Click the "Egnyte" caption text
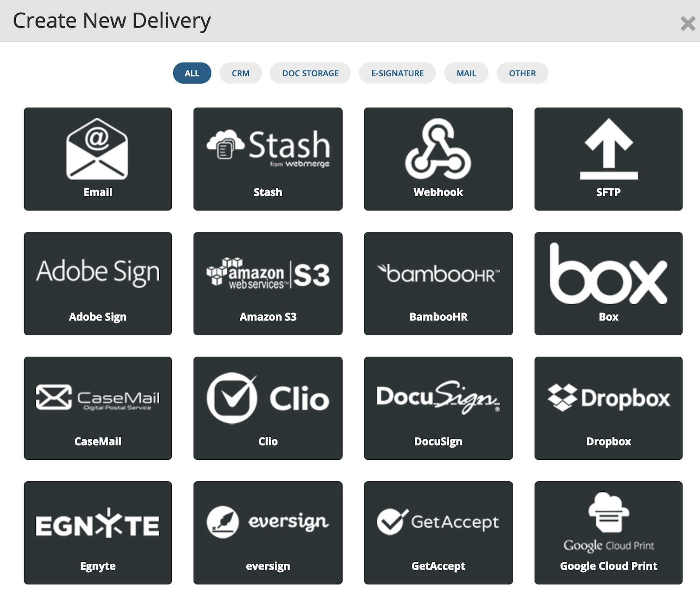The height and width of the screenshot is (596, 700). click(98, 566)
